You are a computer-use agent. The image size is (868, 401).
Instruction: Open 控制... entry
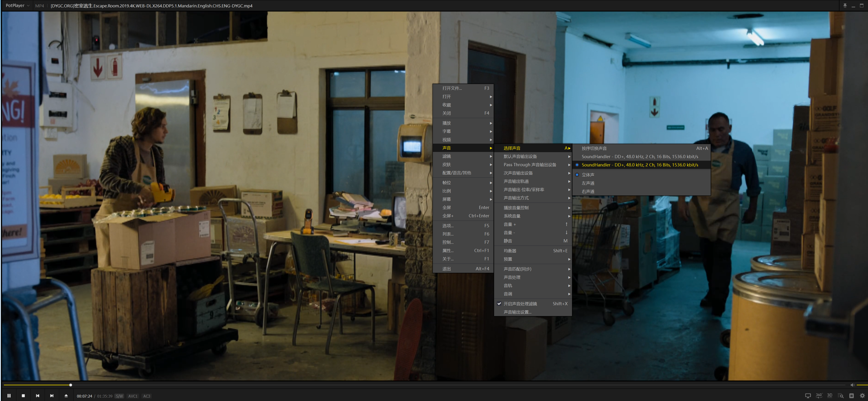point(464,242)
